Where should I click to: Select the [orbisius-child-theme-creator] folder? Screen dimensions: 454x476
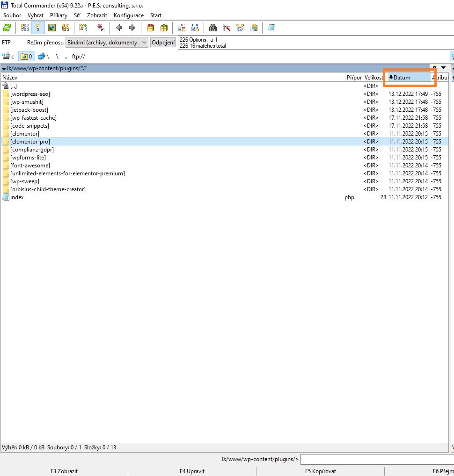coord(225,189)
